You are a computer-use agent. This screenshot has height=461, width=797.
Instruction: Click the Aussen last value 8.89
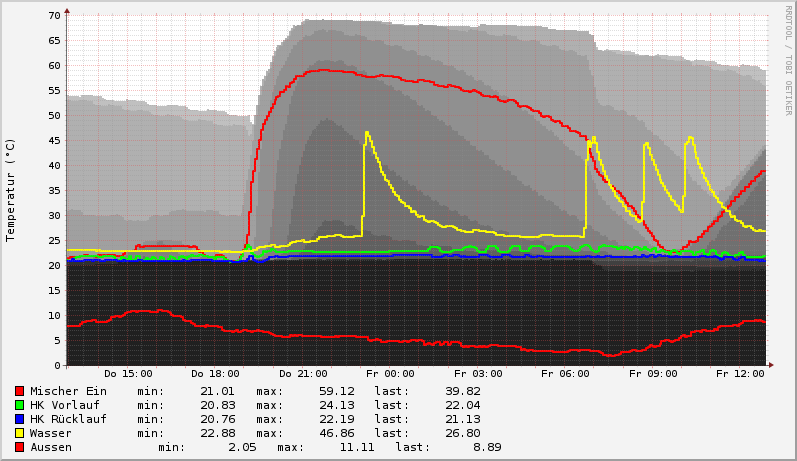coord(487,447)
